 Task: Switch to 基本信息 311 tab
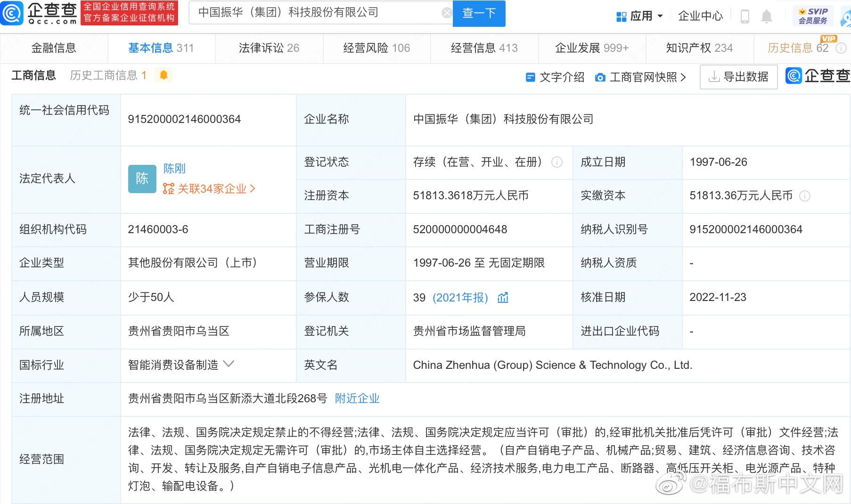(x=161, y=48)
